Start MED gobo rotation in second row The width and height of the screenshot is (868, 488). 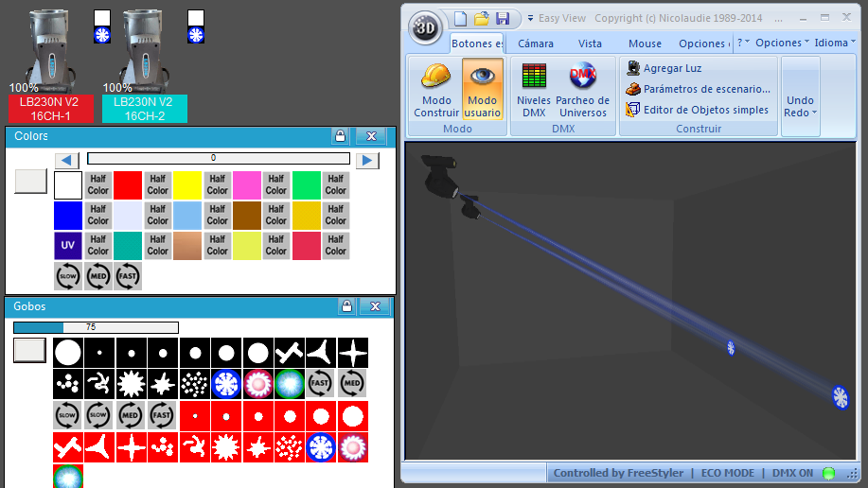coord(353,383)
